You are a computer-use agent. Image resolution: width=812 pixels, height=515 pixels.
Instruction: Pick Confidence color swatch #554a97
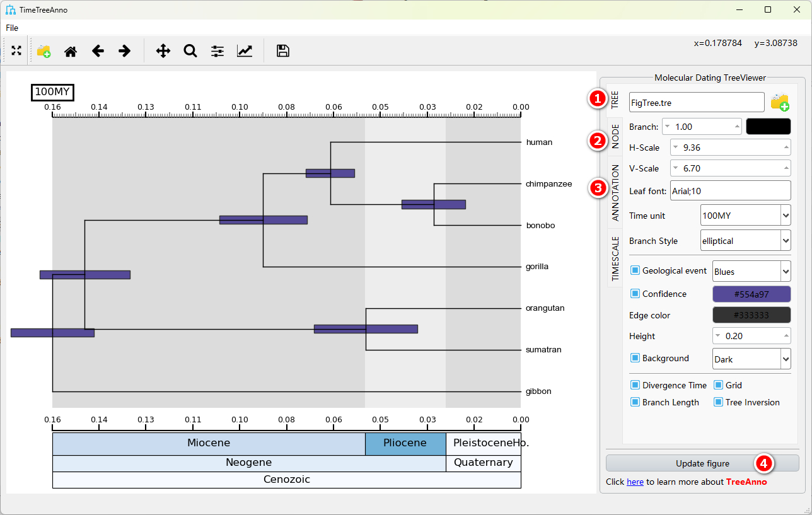click(751, 294)
